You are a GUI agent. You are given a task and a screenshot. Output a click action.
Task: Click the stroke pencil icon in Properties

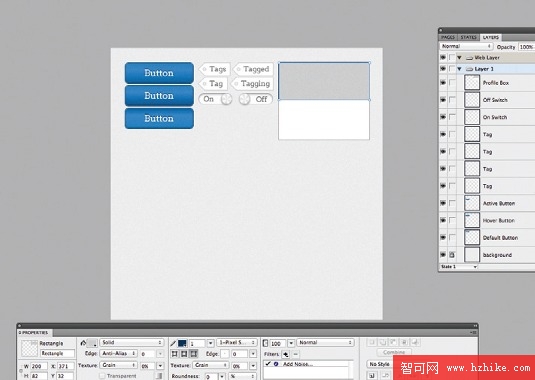[173, 343]
